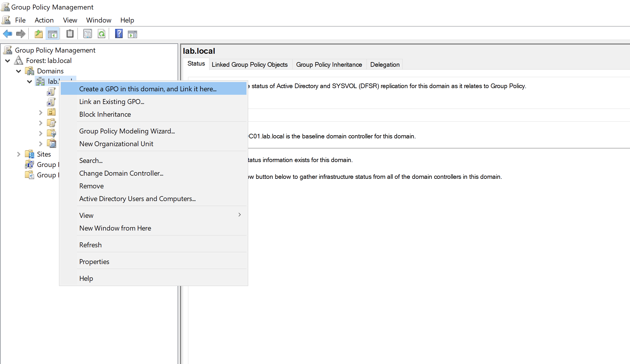Click the clipboard toolbar icon

tap(70, 34)
